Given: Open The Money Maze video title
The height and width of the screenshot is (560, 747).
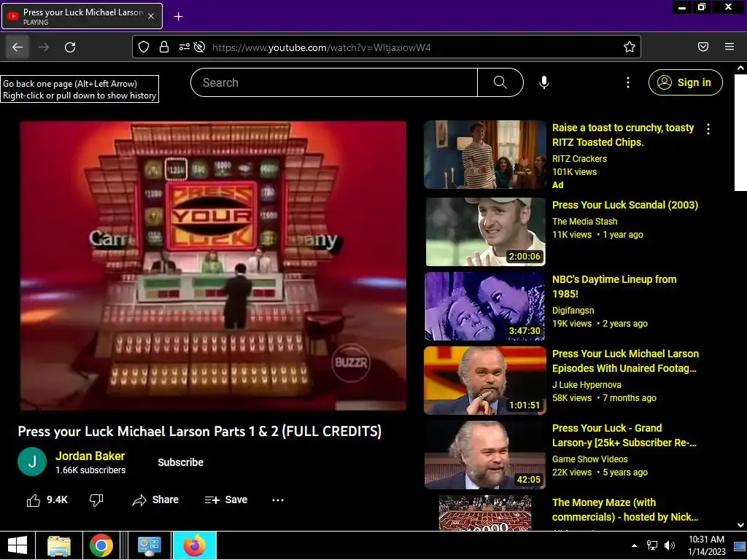Looking at the screenshot, I should point(625,510).
